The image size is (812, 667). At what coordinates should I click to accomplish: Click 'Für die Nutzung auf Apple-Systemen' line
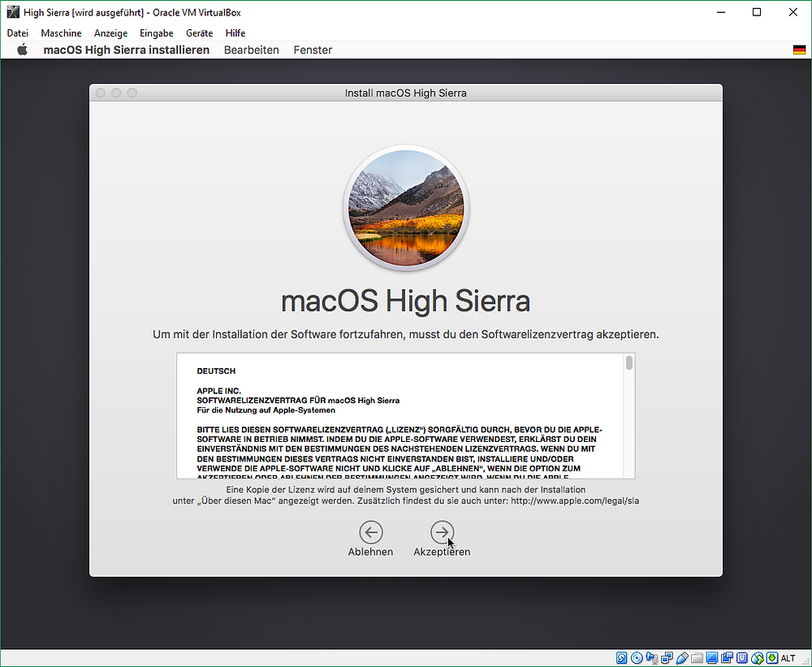266,410
